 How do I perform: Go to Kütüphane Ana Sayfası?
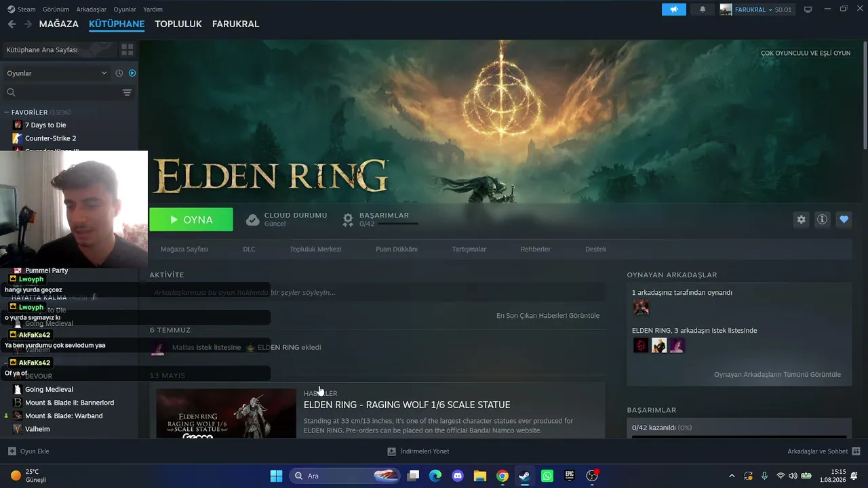pos(42,50)
